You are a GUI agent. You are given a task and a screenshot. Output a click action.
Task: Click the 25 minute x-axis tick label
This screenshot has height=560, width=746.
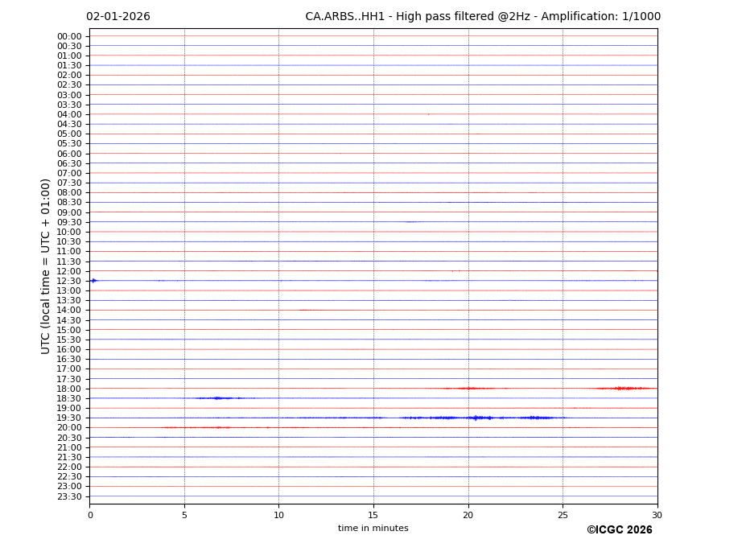click(563, 515)
